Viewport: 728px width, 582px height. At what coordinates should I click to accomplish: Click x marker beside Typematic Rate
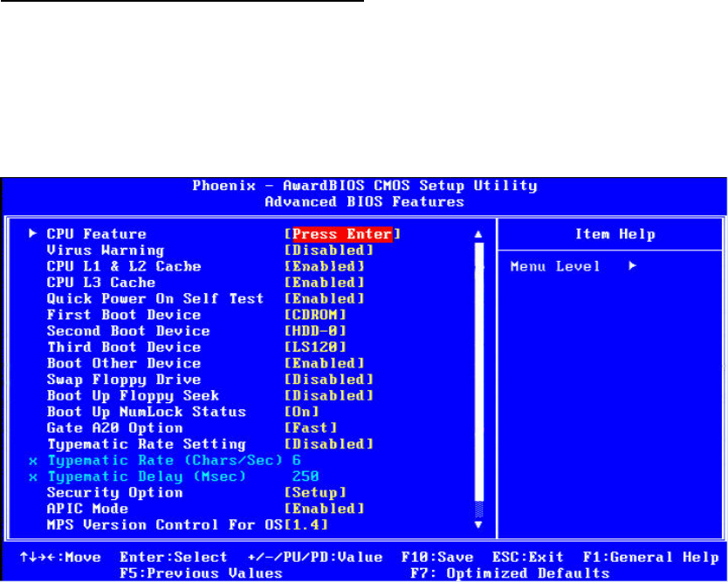[32, 461]
